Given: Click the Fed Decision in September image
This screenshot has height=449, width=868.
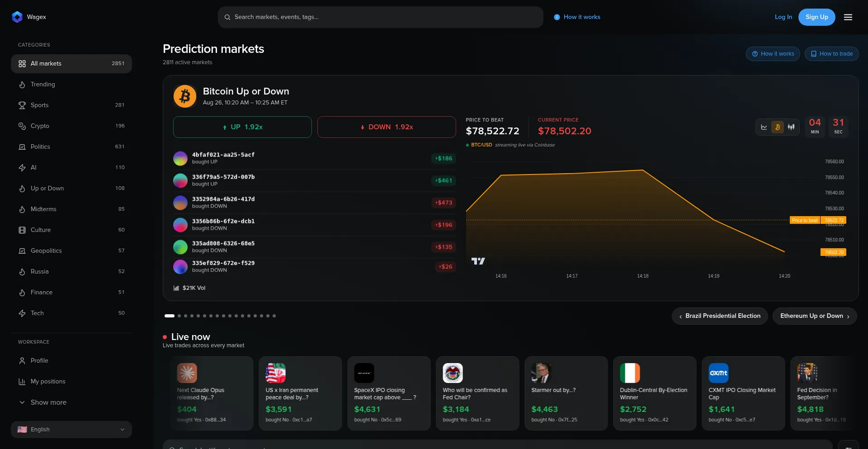Looking at the screenshot, I should (x=807, y=373).
